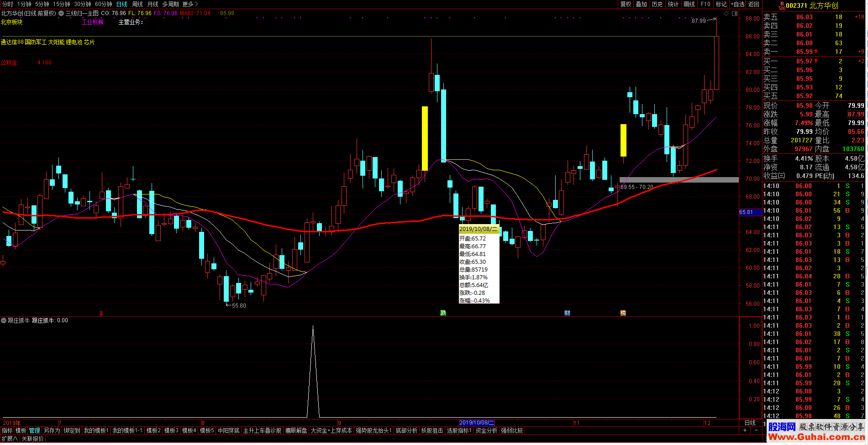Screen dimensions: 868x445
Task: Click the 标记 mark button
Action: tap(721, 4)
